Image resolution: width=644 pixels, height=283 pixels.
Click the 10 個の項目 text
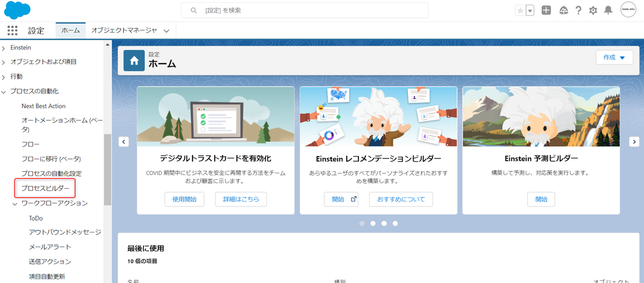(x=142, y=261)
